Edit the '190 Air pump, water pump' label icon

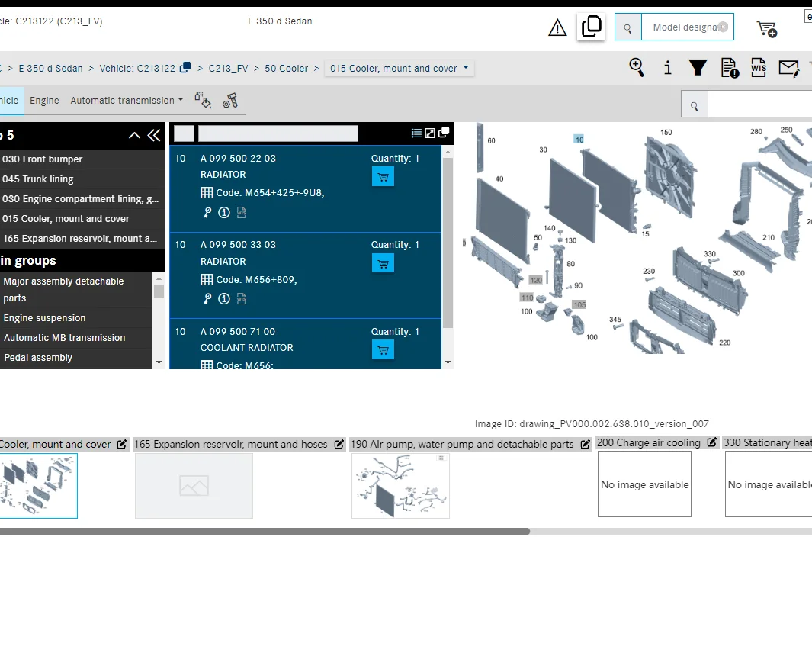[586, 444]
